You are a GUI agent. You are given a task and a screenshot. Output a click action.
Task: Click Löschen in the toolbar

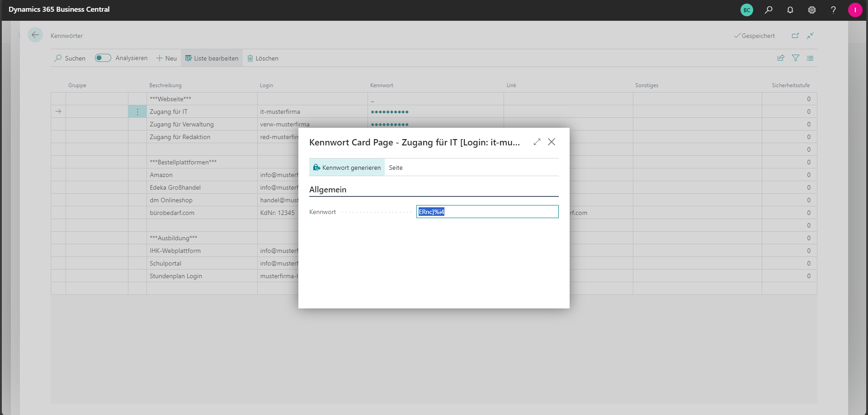click(263, 58)
